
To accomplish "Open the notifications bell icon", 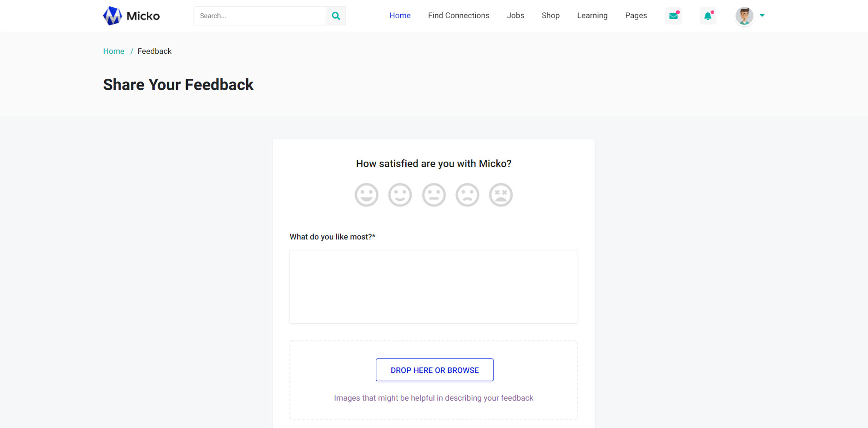I will (x=708, y=16).
